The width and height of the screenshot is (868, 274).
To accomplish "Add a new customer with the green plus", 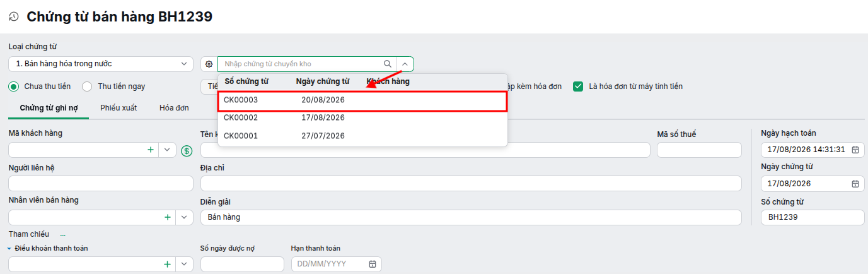I will click(x=151, y=150).
